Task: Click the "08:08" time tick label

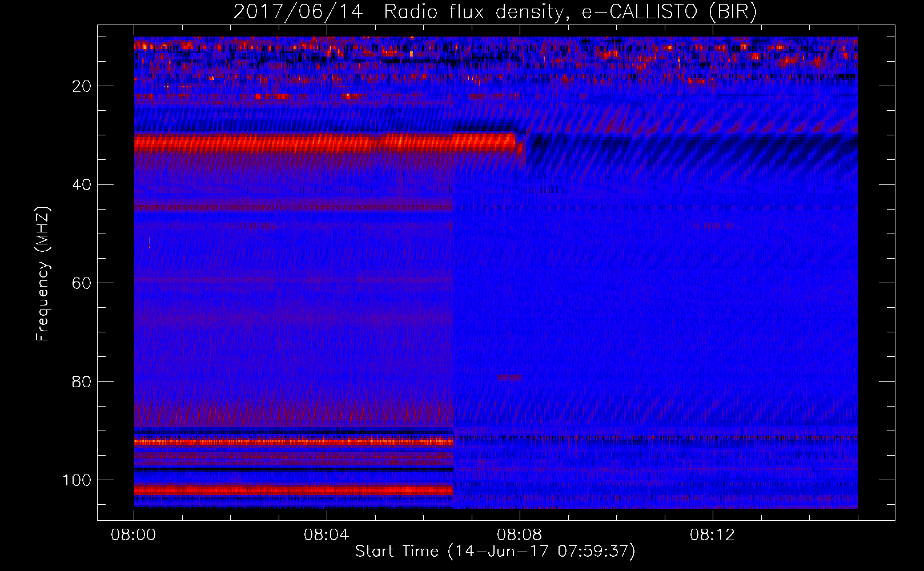Action: (x=520, y=535)
